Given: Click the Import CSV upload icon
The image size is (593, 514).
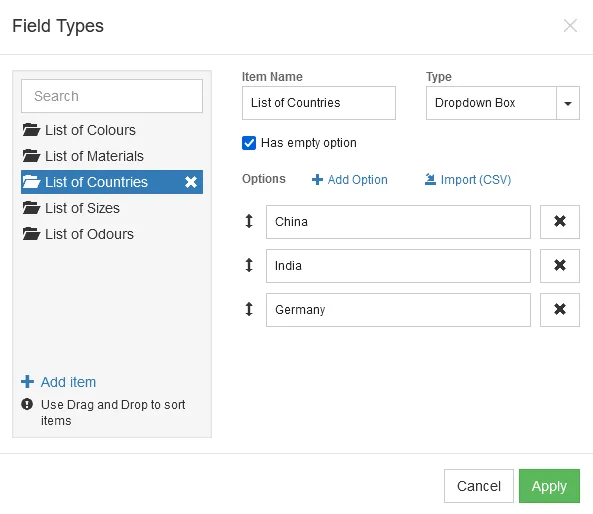Looking at the screenshot, I should point(430,179).
